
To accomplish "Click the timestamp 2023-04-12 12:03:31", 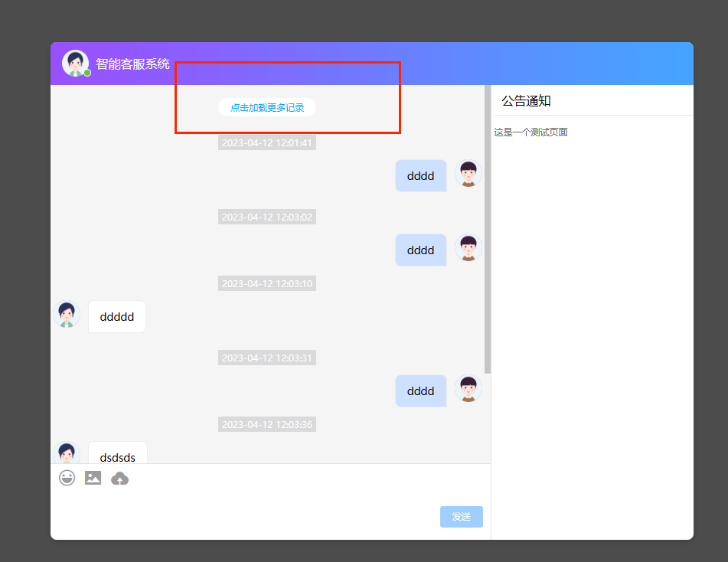I will click(267, 358).
